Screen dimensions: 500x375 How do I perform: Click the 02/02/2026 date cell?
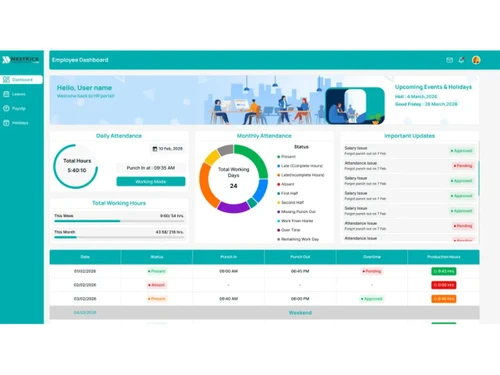tap(85, 285)
